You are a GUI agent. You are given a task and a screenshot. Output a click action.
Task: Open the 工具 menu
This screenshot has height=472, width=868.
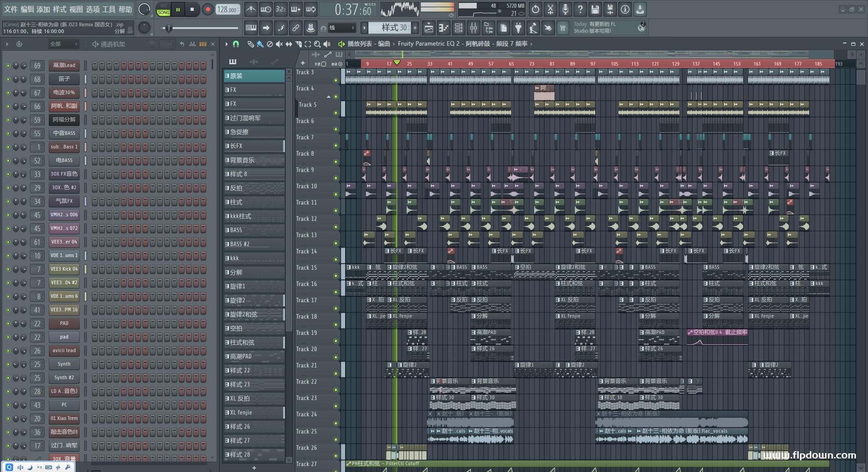pyautogui.click(x=109, y=9)
